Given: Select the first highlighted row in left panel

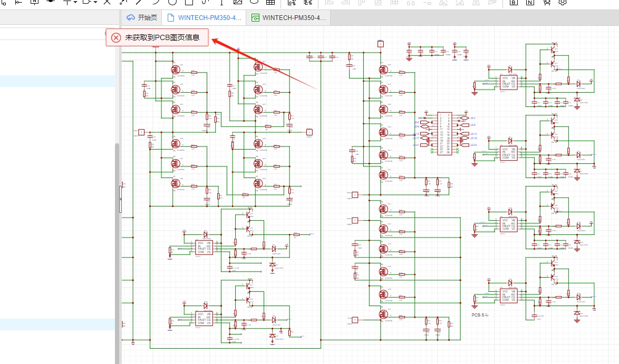Looking at the screenshot, I should pos(57,81).
